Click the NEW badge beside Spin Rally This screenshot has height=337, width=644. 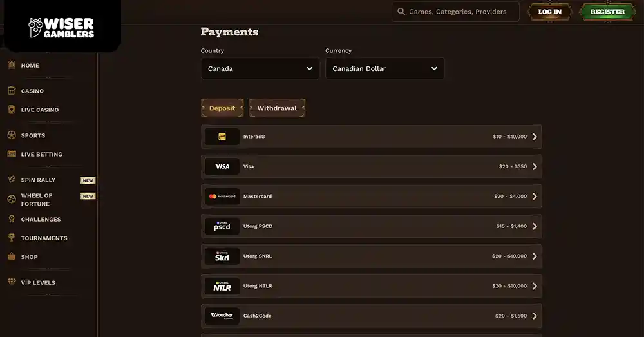(88, 180)
